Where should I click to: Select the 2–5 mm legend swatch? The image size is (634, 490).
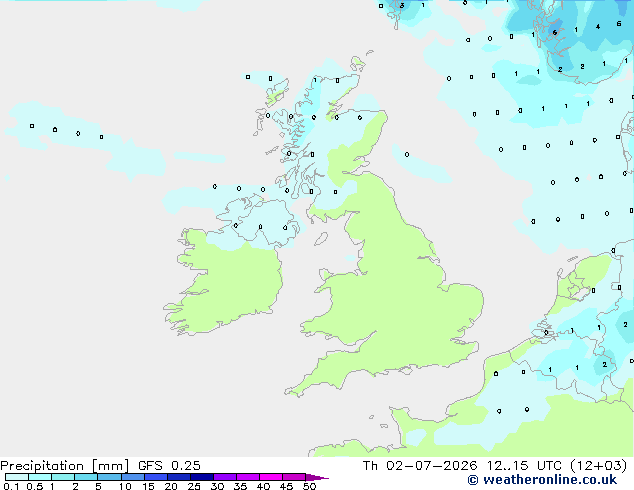coord(86,477)
